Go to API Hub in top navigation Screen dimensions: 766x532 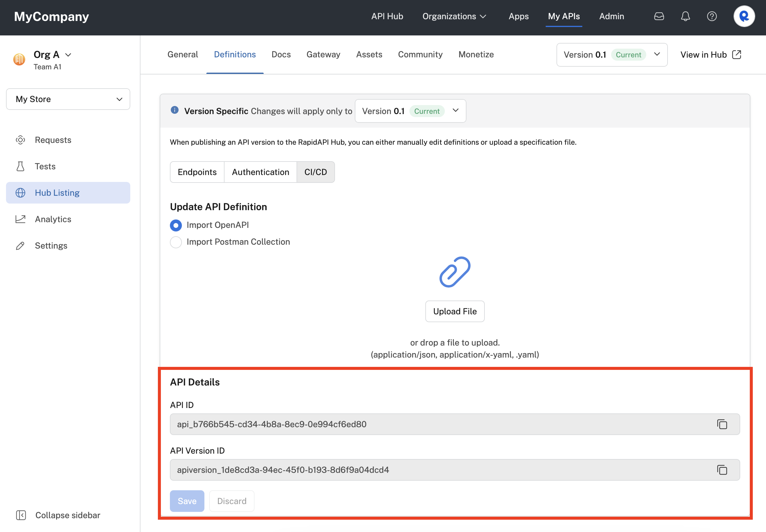[x=387, y=16]
